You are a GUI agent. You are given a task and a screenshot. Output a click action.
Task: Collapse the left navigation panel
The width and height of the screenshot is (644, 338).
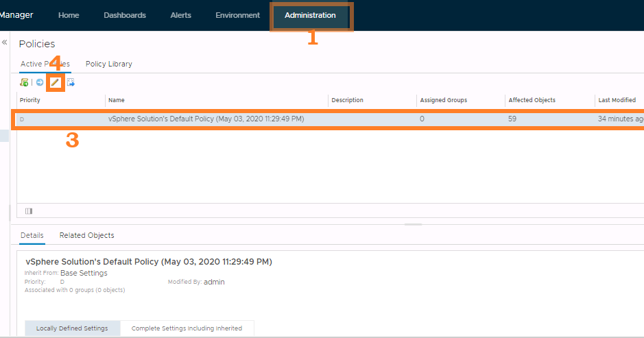tap(5, 43)
